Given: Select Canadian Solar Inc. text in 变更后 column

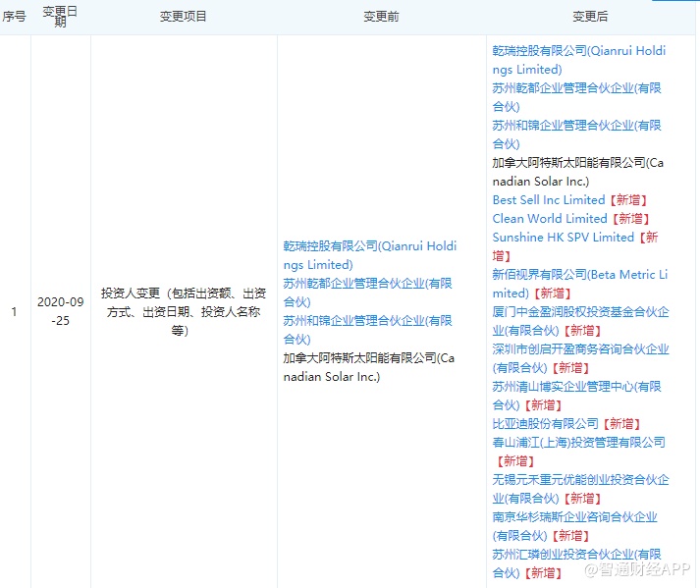Looking at the screenshot, I should (x=577, y=172).
